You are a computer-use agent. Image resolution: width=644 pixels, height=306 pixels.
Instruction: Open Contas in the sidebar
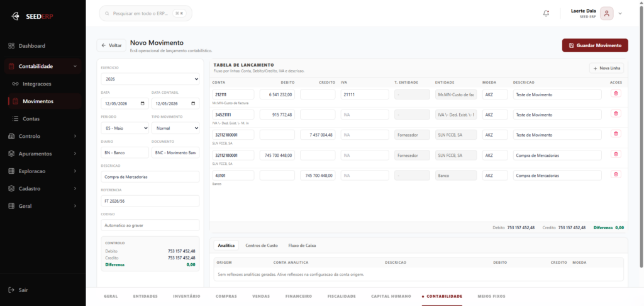[x=43, y=118]
